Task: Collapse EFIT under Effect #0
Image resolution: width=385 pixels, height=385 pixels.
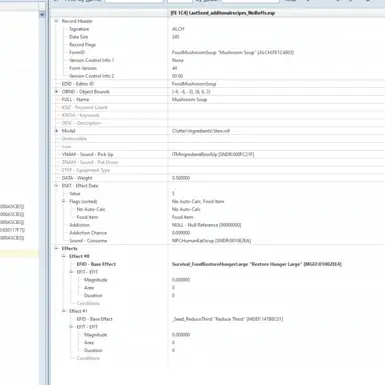Action: click(x=71, y=272)
